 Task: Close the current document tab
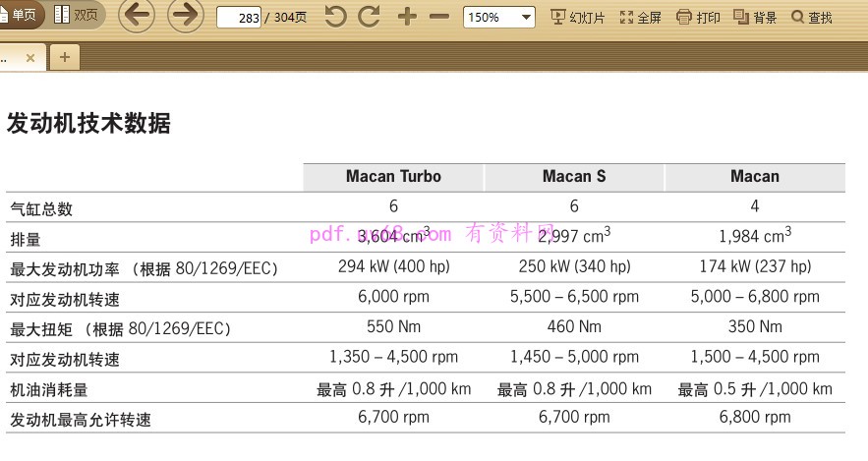coord(30,58)
